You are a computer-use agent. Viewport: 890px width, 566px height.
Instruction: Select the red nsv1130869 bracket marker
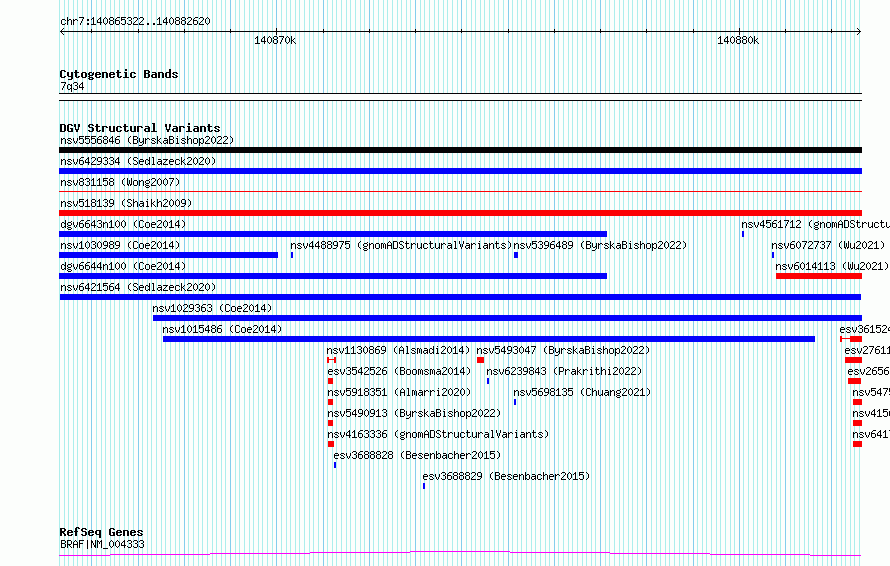[x=331, y=360]
